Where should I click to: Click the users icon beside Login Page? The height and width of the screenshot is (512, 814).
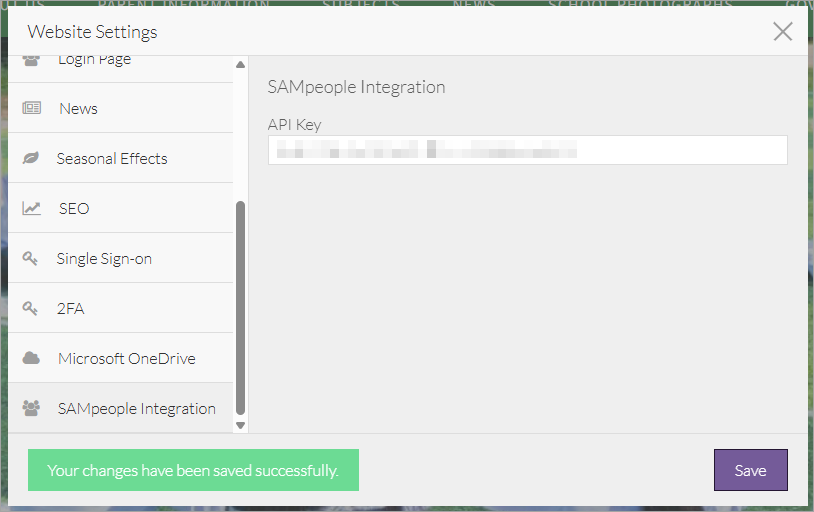31,62
